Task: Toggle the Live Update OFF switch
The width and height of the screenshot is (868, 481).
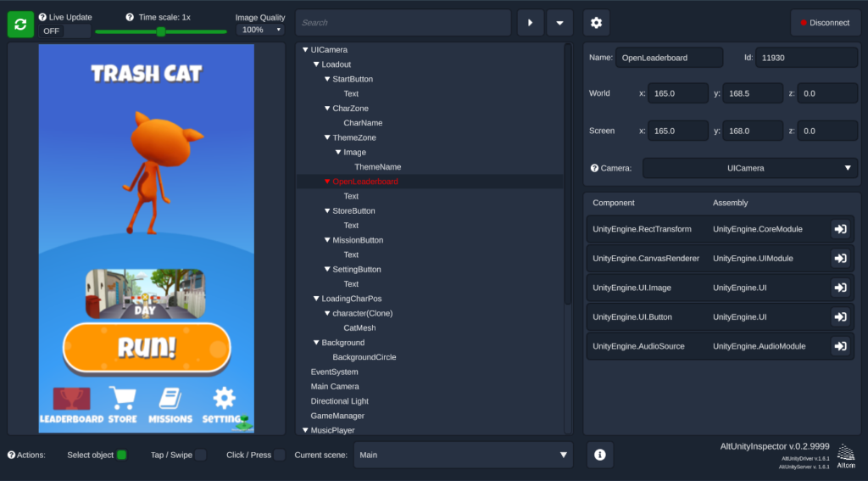Action: tap(64, 31)
